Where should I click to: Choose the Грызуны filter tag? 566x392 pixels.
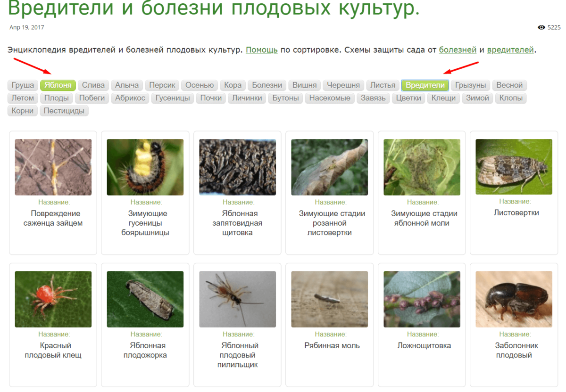[x=471, y=85]
